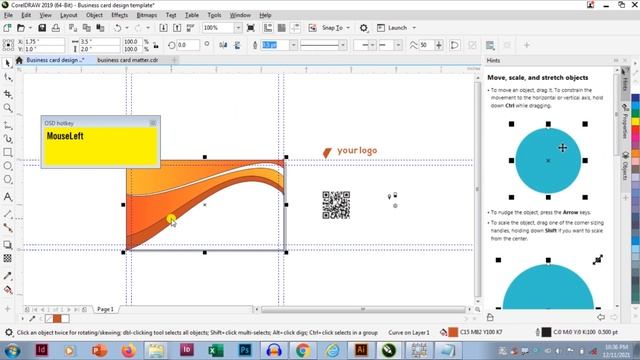Click the yellow swatch in color palette
640x360 pixels.
636,122
